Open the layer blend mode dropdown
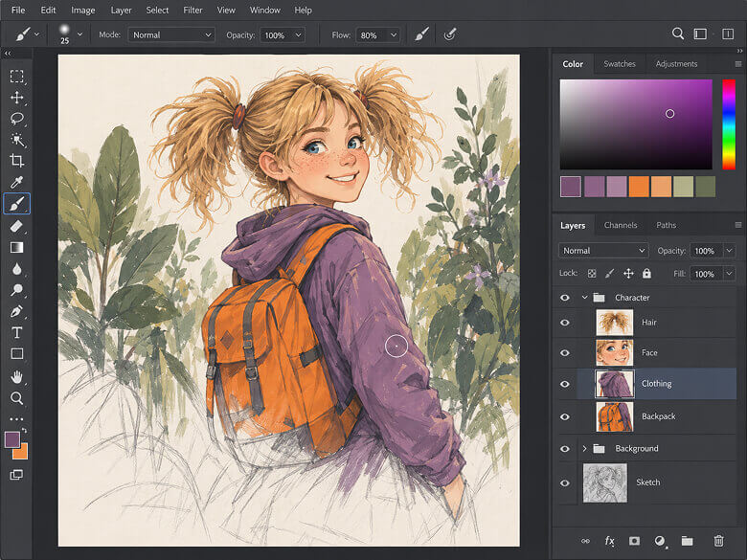Image resolution: width=747 pixels, height=560 pixels. tap(603, 251)
